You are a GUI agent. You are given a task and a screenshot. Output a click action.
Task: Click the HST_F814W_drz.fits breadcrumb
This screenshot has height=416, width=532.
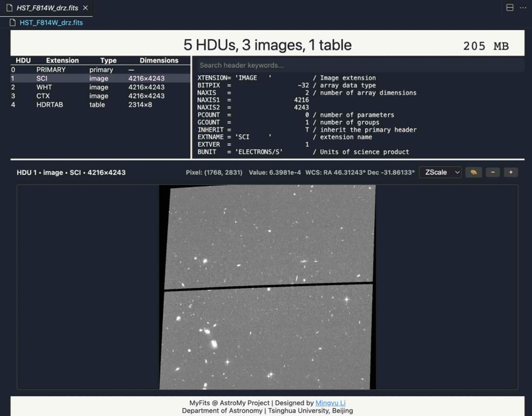(51, 22)
